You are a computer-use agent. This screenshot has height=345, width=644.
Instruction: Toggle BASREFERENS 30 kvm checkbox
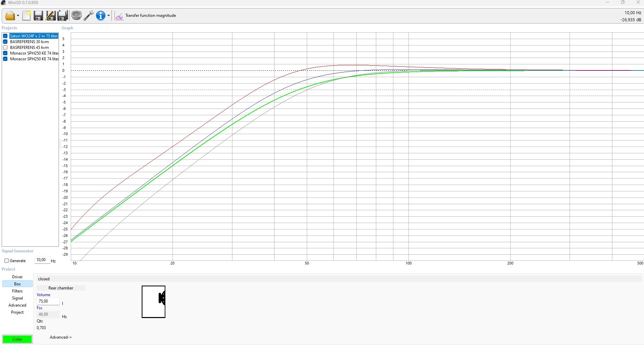(5, 42)
